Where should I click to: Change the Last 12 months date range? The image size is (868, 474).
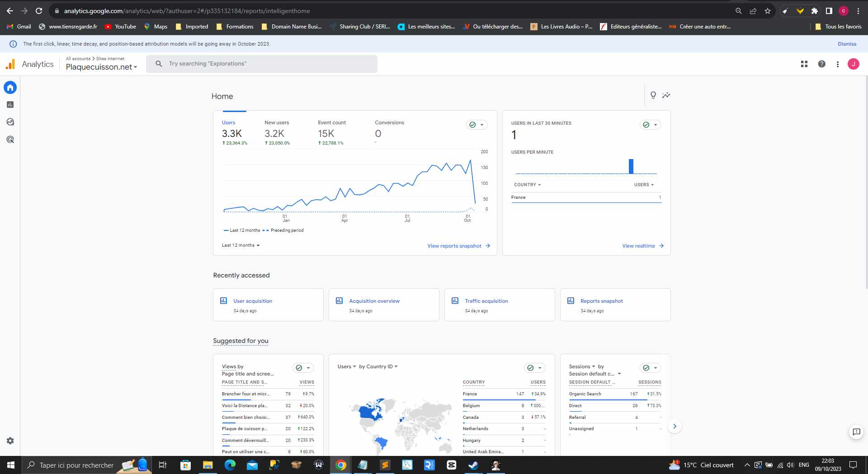(x=241, y=245)
